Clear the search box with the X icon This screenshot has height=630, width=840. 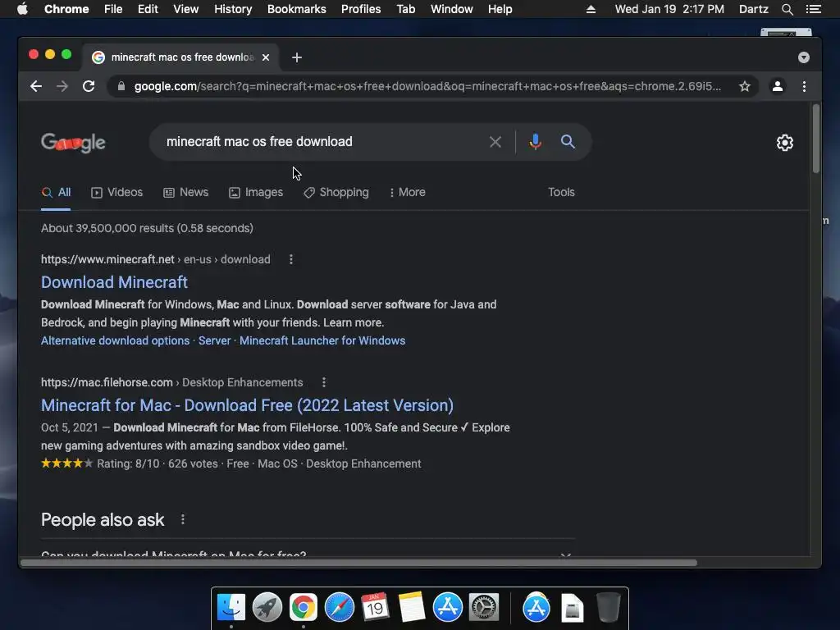[x=495, y=142]
